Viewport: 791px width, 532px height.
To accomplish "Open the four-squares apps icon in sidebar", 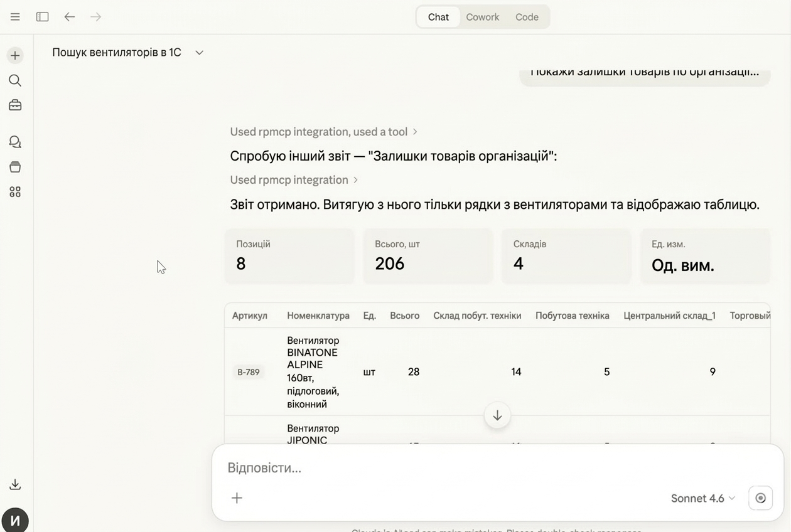I will tap(15, 192).
